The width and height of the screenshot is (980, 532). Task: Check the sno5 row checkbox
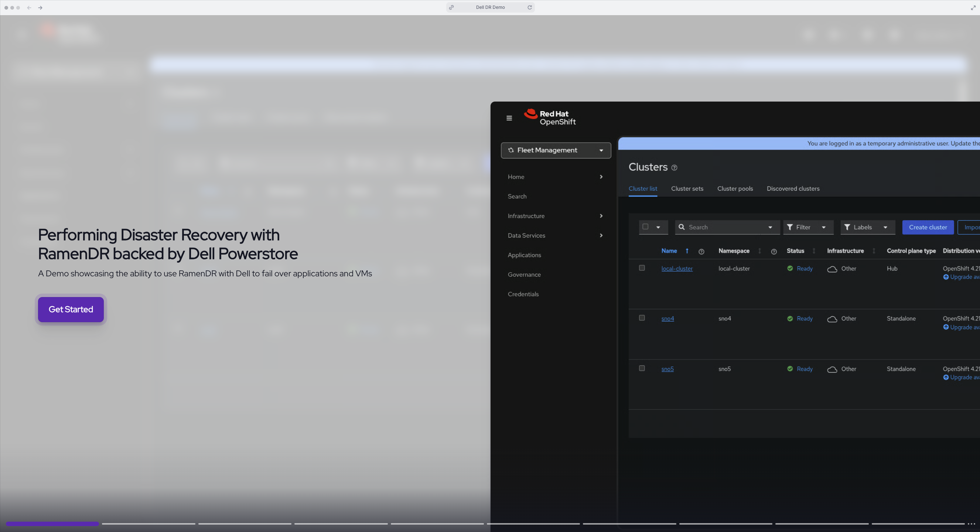point(642,368)
